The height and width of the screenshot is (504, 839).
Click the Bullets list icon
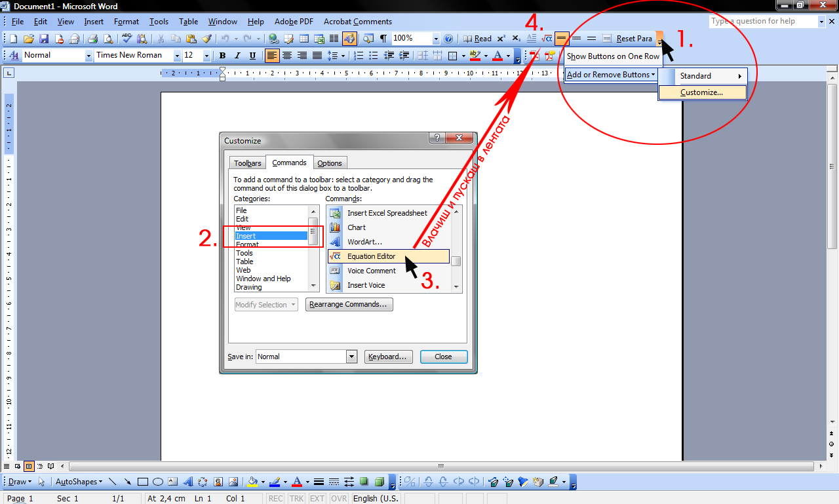click(x=374, y=56)
